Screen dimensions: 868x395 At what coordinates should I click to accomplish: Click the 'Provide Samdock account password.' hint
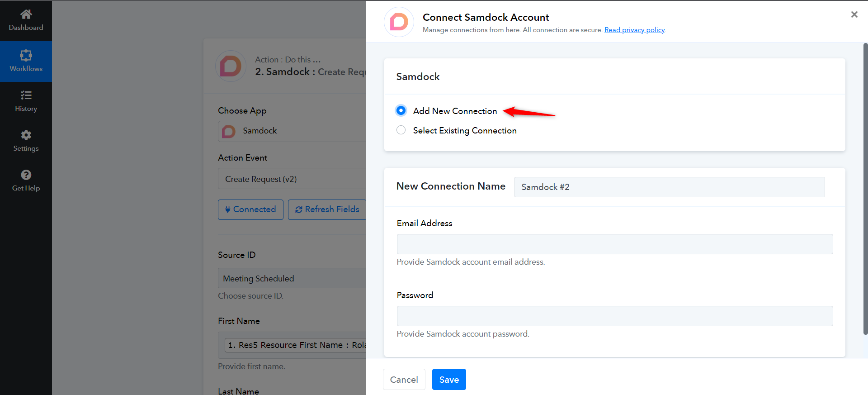(x=463, y=334)
